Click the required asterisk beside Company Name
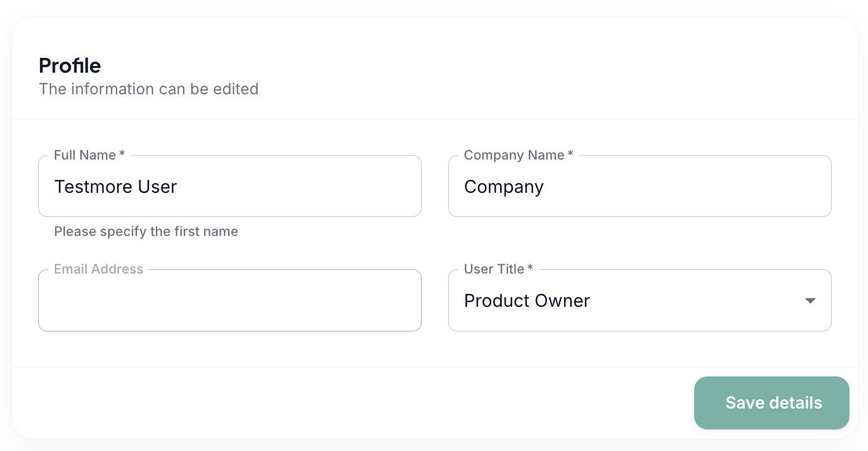The image size is (868, 451). [x=570, y=155]
